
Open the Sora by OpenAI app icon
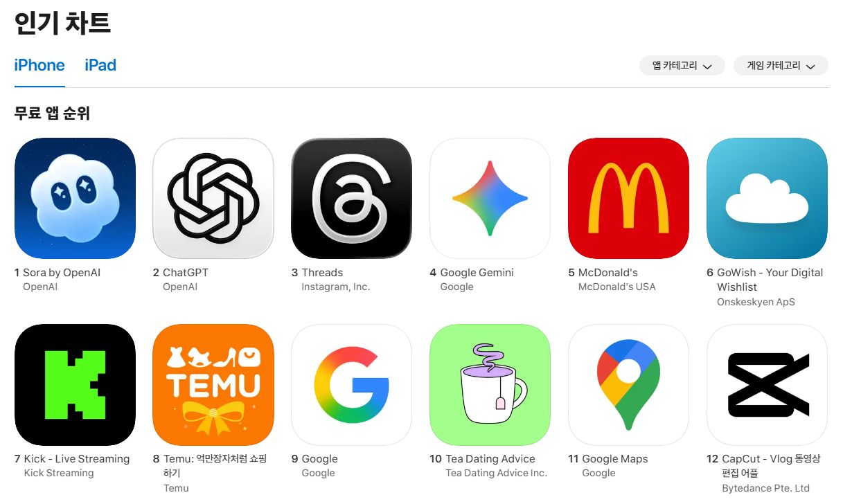point(75,198)
